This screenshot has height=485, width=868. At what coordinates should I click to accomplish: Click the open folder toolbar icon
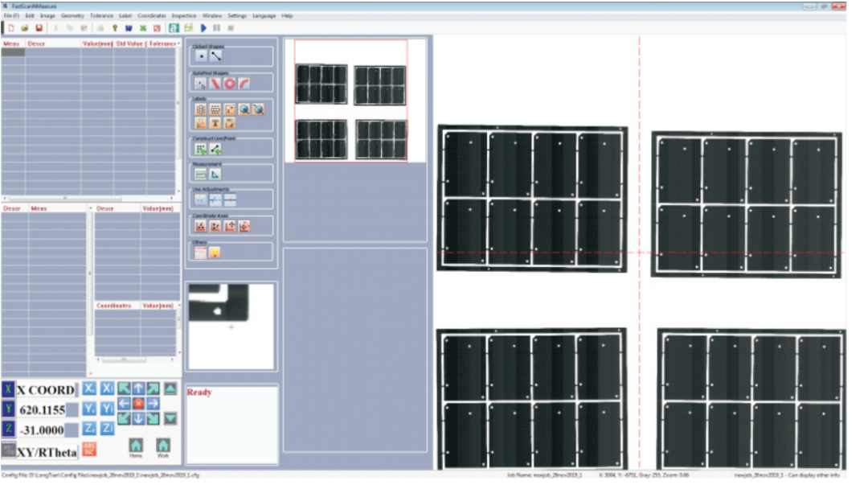pyautogui.click(x=25, y=27)
